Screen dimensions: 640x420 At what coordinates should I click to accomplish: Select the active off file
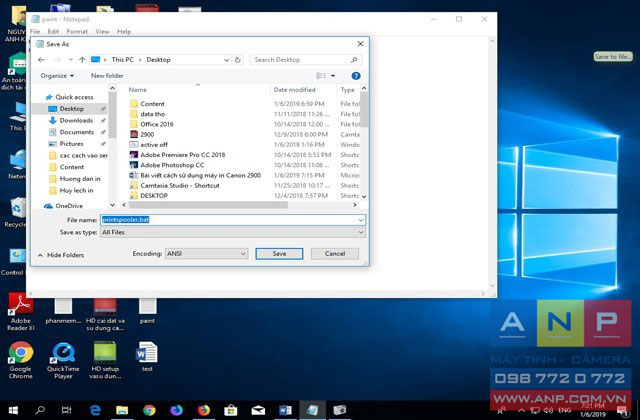click(154, 144)
